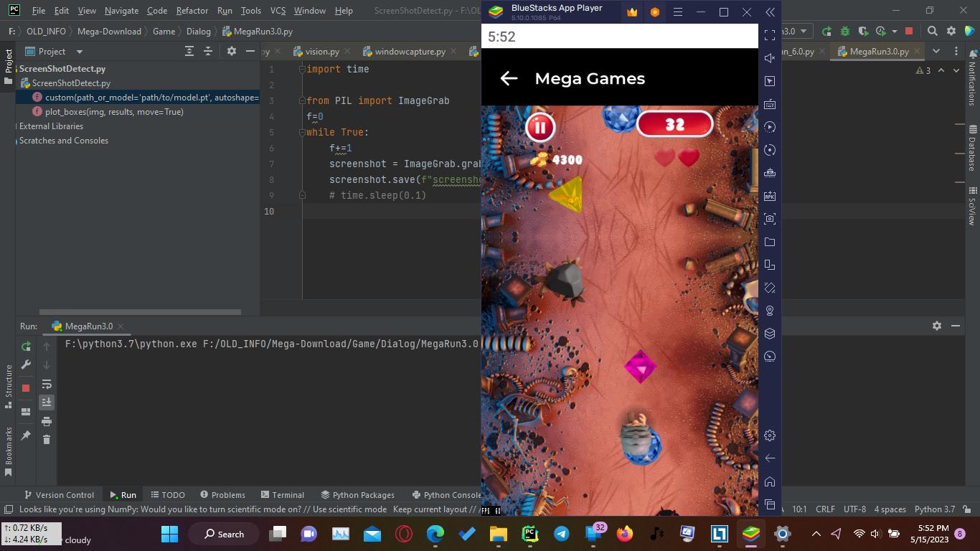The height and width of the screenshot is (551, 980).
Task: Open BlueStacks media folder icon
Action: [x=770, y=242]
